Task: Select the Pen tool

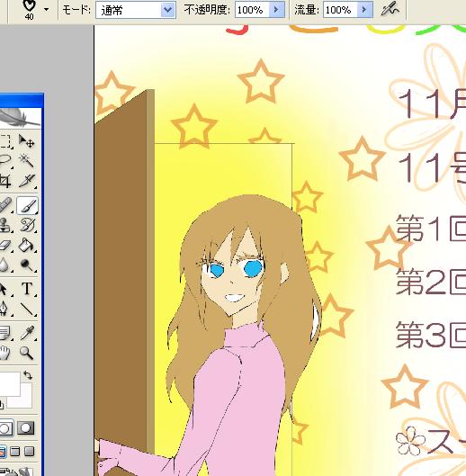Action: (5, 309)
